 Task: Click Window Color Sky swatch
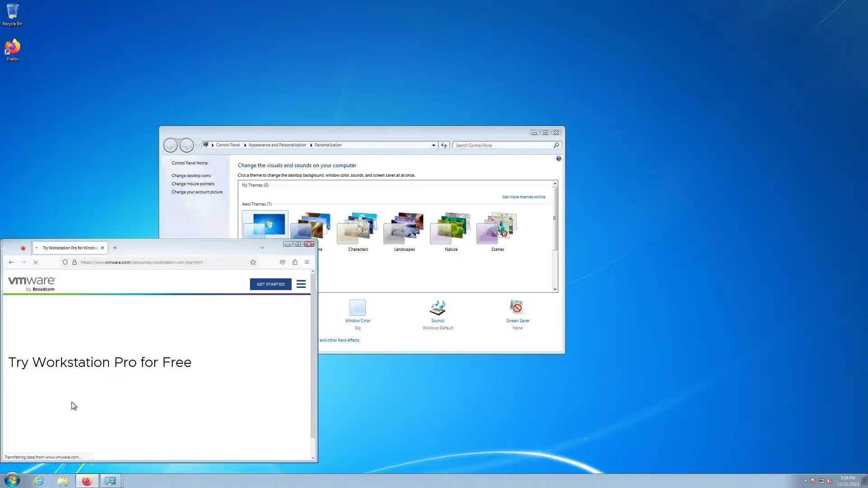(x=357, y=308)
